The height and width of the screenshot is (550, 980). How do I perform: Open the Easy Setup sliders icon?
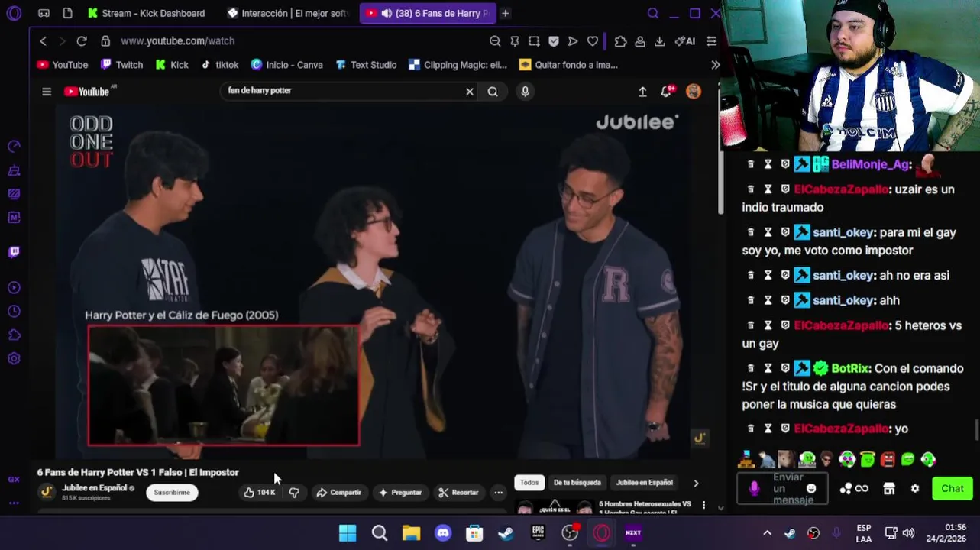point(711,41)
